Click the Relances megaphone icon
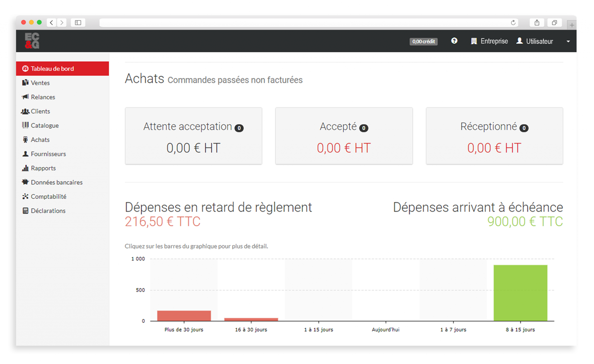This screenshot has width=594, height=364. [x=26, y=97]
